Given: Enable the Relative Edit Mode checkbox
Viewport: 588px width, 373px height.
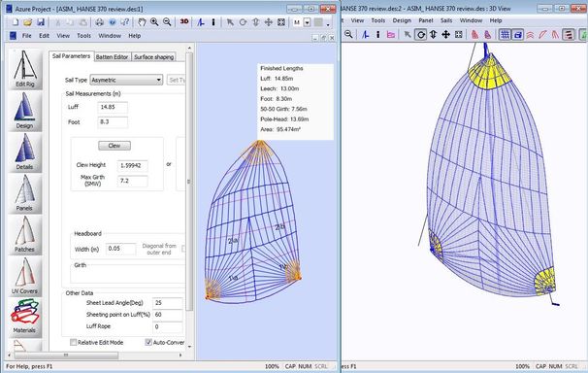Looking at the screenshot, I should (x=74, y=342).
